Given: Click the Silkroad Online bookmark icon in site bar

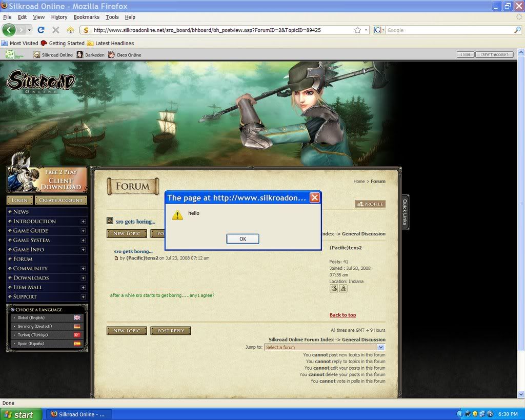Looking at the screenshot, I should pos(36,54).
